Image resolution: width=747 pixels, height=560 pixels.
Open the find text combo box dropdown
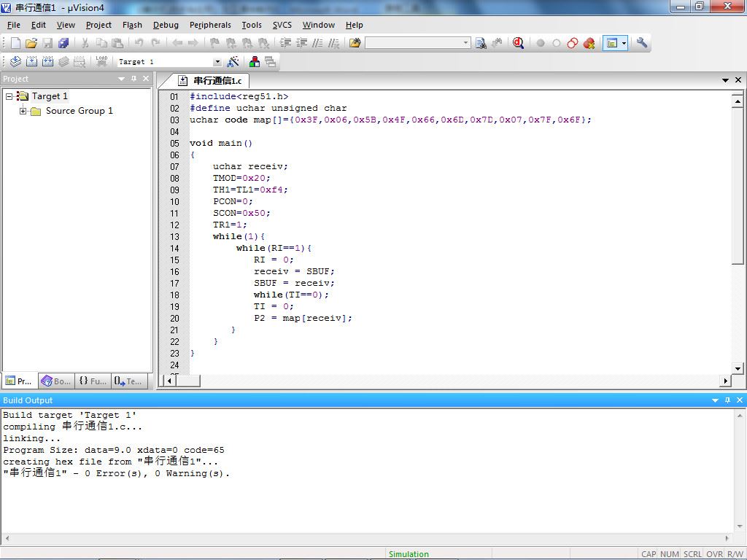pyautogui.click(x=465, y=43)
